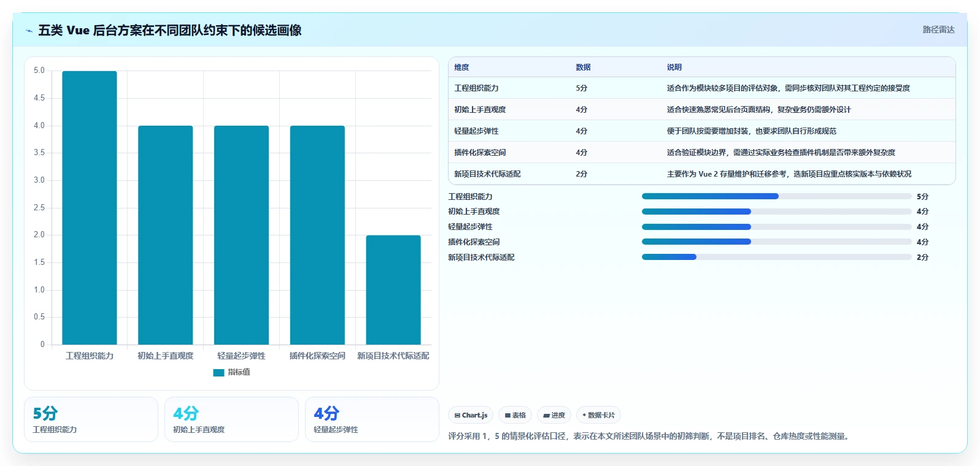Screen dimensions: 980x466
Task: Click the description starting 适合快速熟悉常见后台
Action: (x=759, y=110)
